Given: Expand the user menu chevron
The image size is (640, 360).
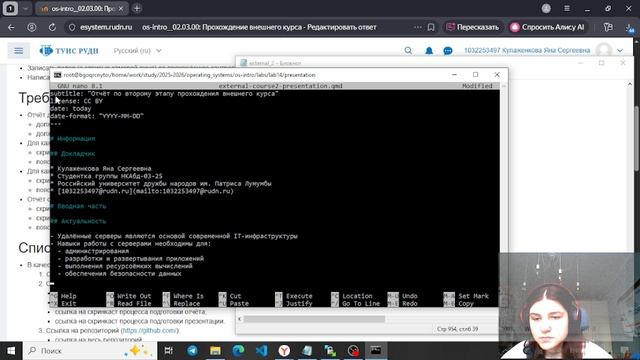Looking at the screenshot, I should (x=620, y=51).
